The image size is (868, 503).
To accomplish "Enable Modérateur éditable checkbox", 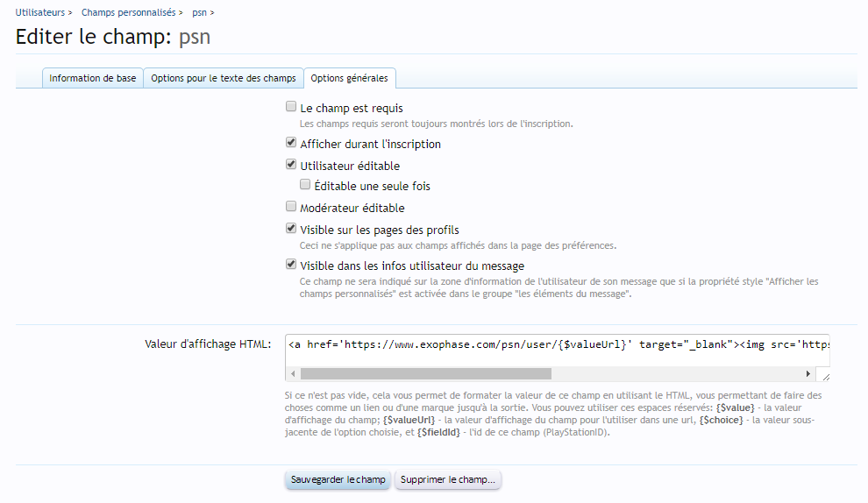I will click(291, 208).
